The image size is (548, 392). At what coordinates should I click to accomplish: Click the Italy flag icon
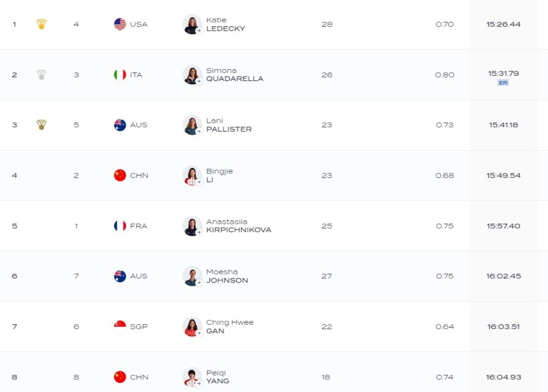coord(120,75)
